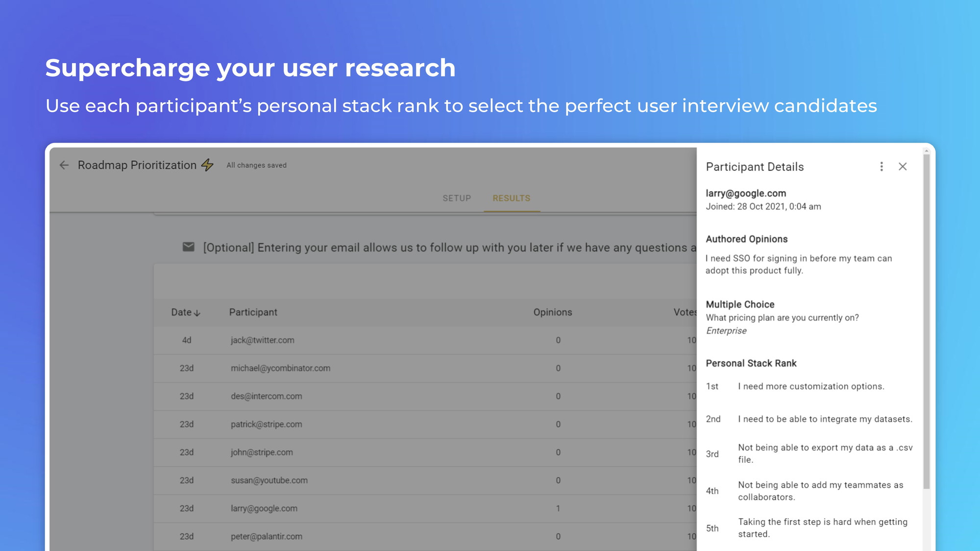
Task: Open the michael@ycombinator.com participant row
Action: tap(280, 368)
